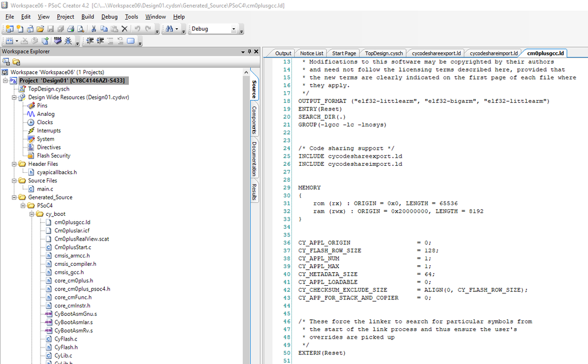Open the Debug configuration dropdown

pos(232,28)
